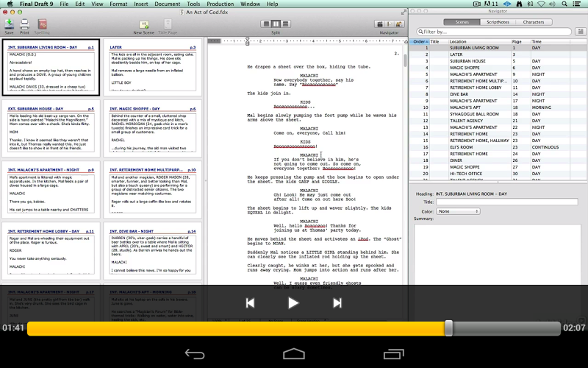Open the Spelling checker tool
This screenshot has height=368, width=588.
[x=42, y=24]
